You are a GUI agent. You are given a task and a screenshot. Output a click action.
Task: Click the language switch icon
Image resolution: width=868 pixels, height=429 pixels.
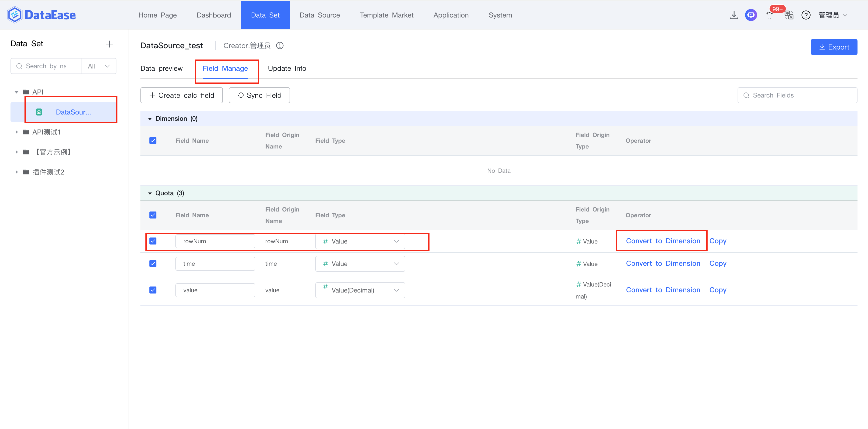(x=789, y=15)
